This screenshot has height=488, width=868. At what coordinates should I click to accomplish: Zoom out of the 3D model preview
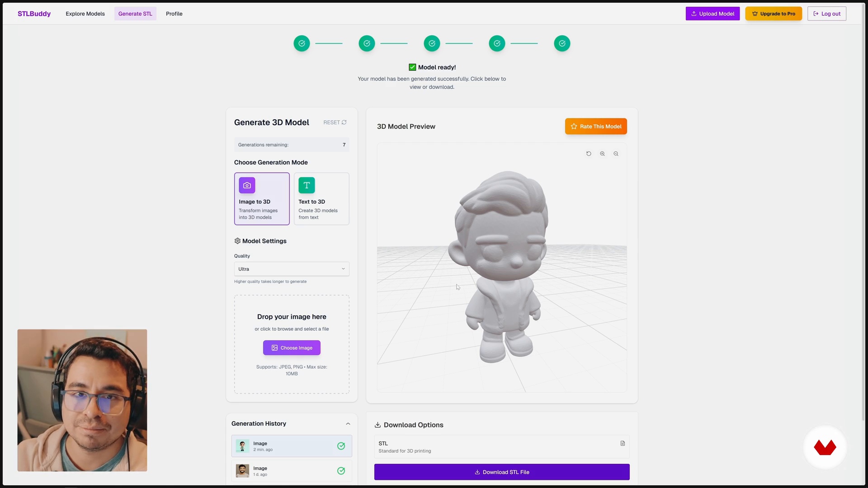pos(616,154)
